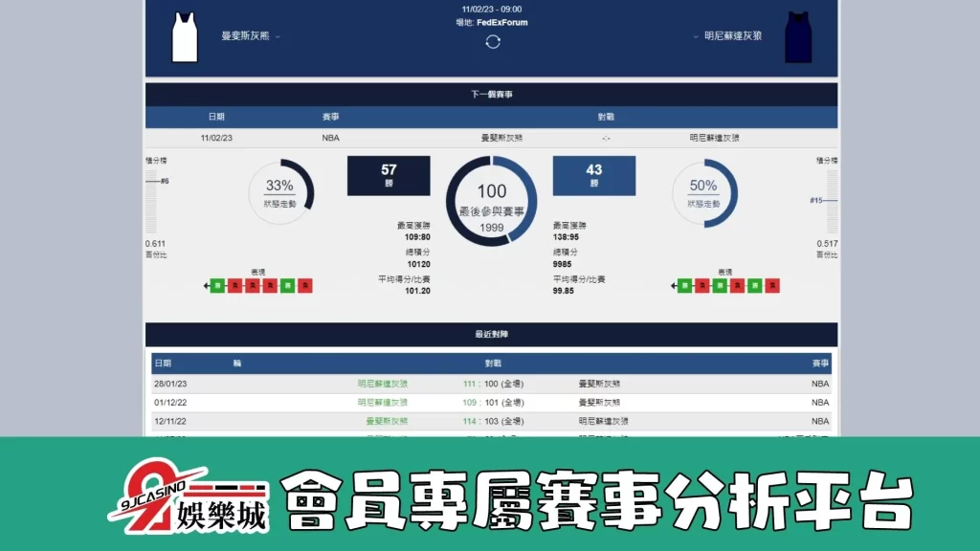The width and height of the screenshot is (980, 551).
Task: Click the 138:95 highest win value
Action: (566, 237)
